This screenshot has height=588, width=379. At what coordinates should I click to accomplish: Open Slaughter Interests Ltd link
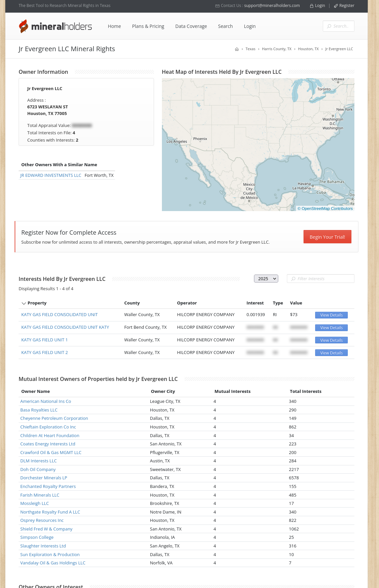click(x=43, y=546)
